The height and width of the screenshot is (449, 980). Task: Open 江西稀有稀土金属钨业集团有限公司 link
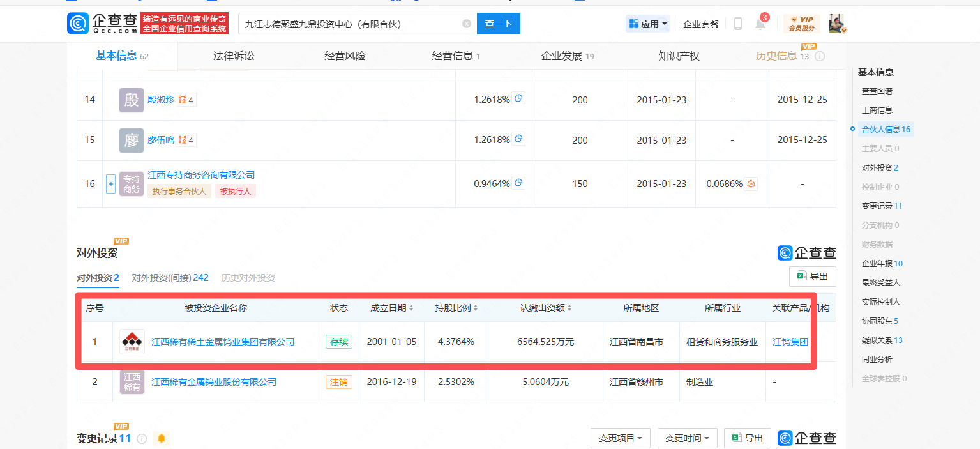(x=223, y=342)
